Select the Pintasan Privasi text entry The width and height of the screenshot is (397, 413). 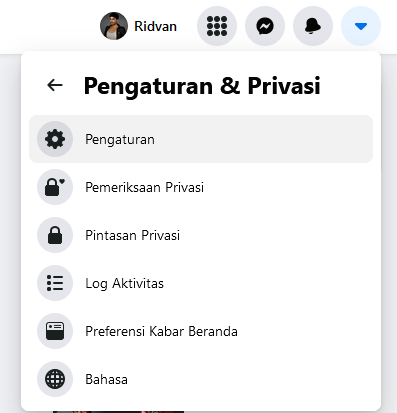tap(132, 235)
